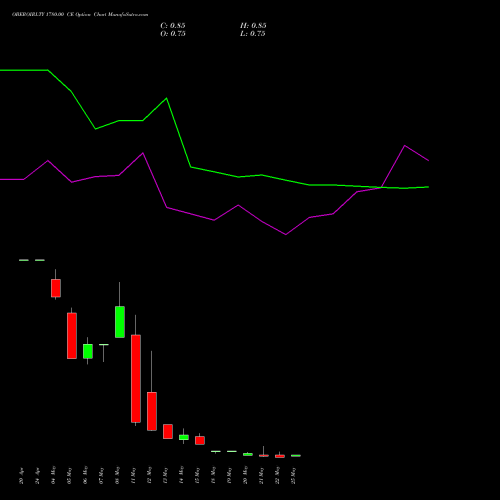Click the green candle for 25 May

(296, 455)
